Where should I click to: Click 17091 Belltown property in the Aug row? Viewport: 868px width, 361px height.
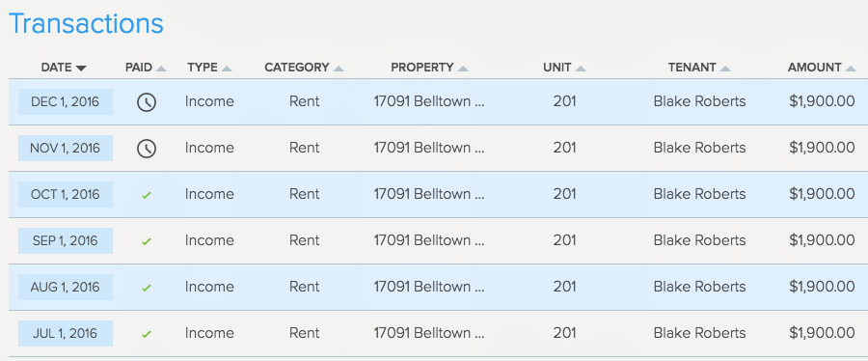429,287
